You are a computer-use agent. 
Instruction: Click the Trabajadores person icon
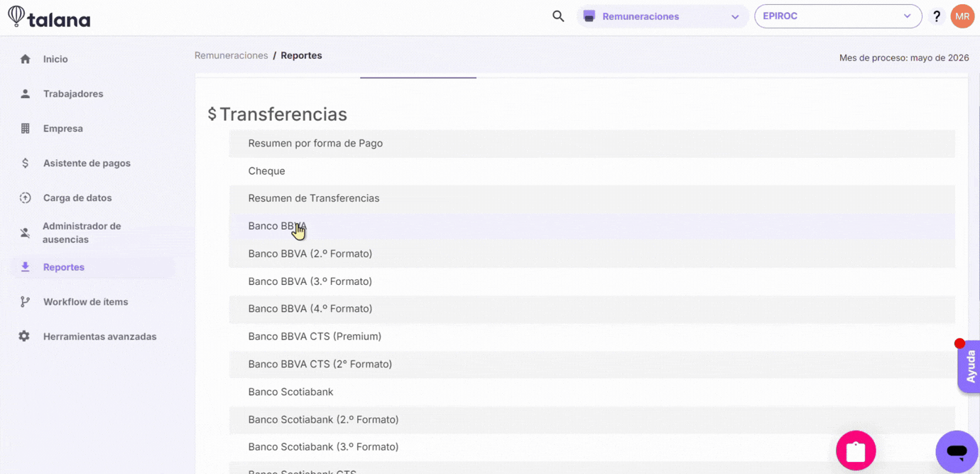coord(26,94)
